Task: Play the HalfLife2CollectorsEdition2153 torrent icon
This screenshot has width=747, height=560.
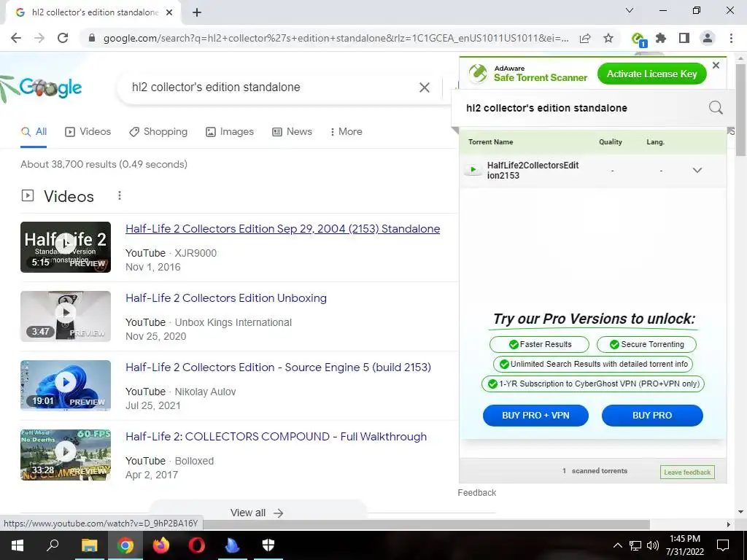Action: coord(473,170)
